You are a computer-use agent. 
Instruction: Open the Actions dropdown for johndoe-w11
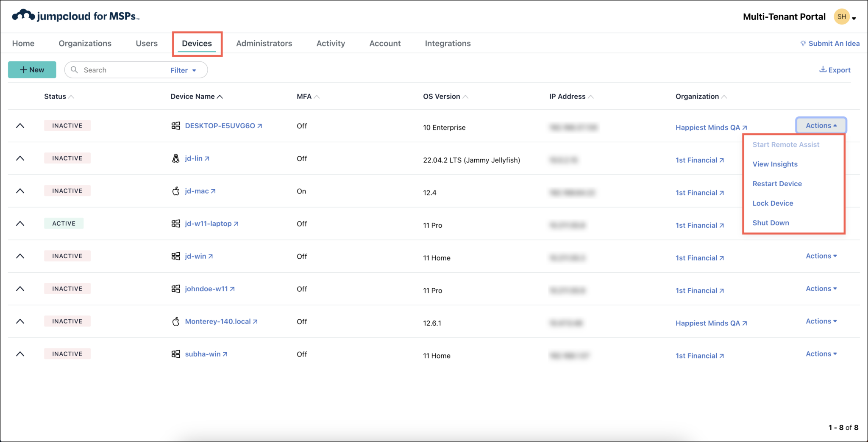[x=820, y=288]
